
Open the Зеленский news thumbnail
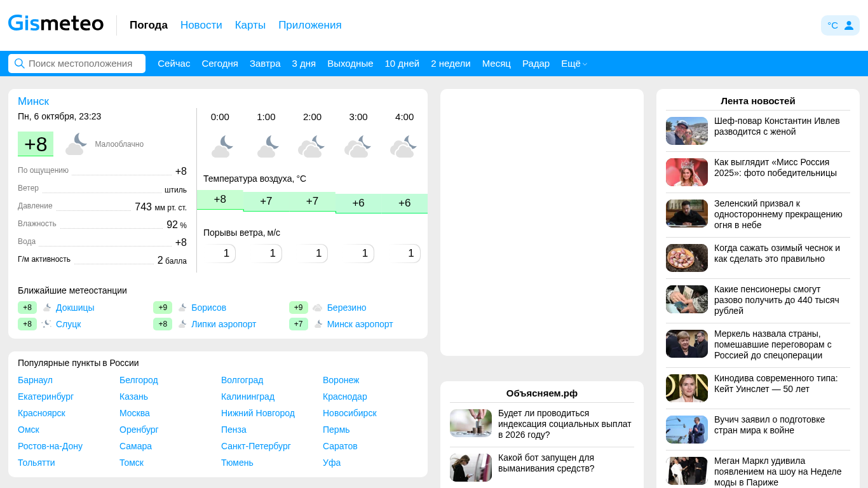687,213
